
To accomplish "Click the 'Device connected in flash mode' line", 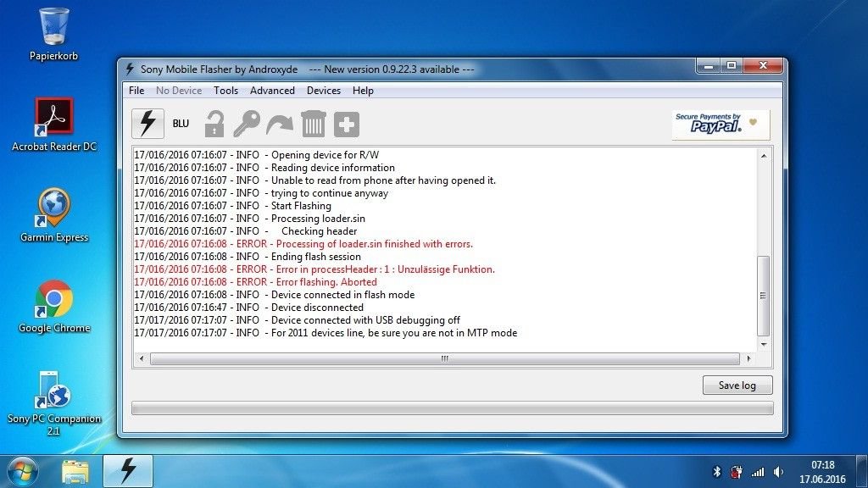I will (x=274, y=295).
